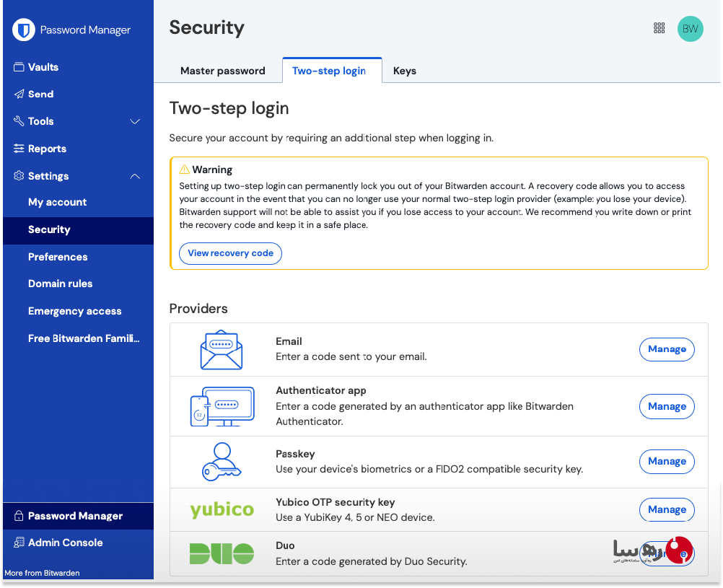723x588 pixels.
Task: Click the 'Providers' section heading
Action: pos(198,309)
